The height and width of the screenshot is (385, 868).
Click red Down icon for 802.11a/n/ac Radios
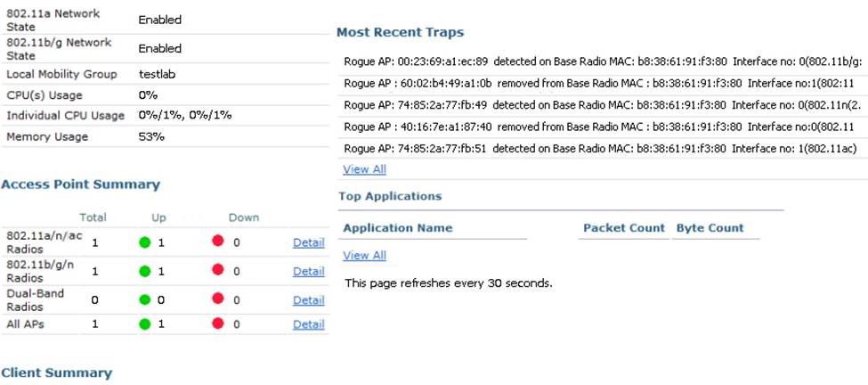point(217,242)
